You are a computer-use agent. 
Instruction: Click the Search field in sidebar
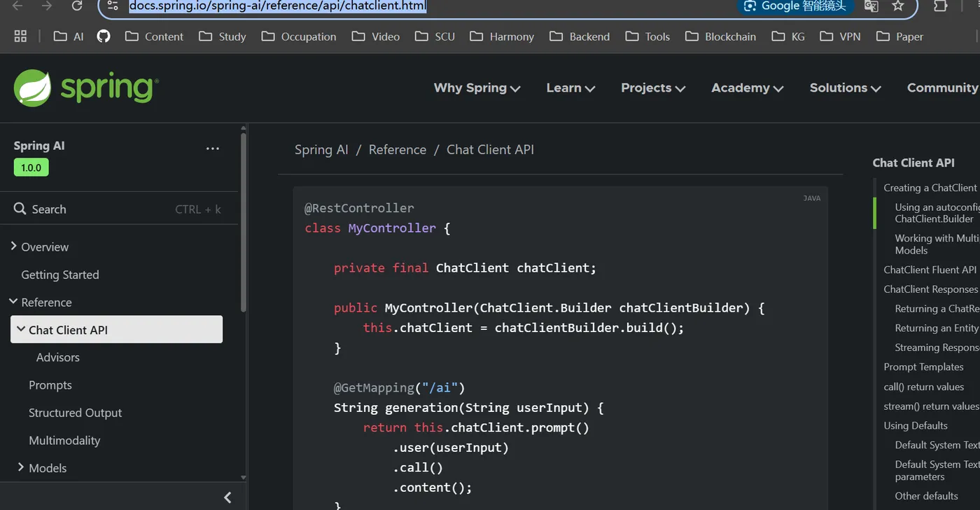click(118, 209)
